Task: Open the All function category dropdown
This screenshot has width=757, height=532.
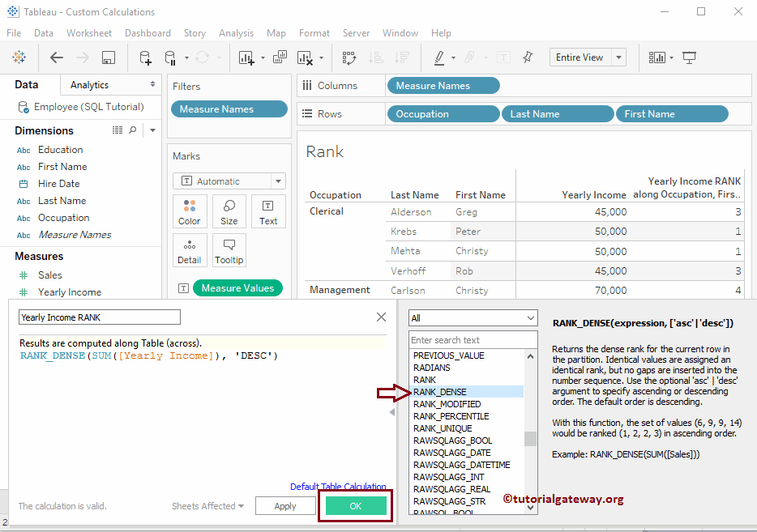Action: (473, 318)
